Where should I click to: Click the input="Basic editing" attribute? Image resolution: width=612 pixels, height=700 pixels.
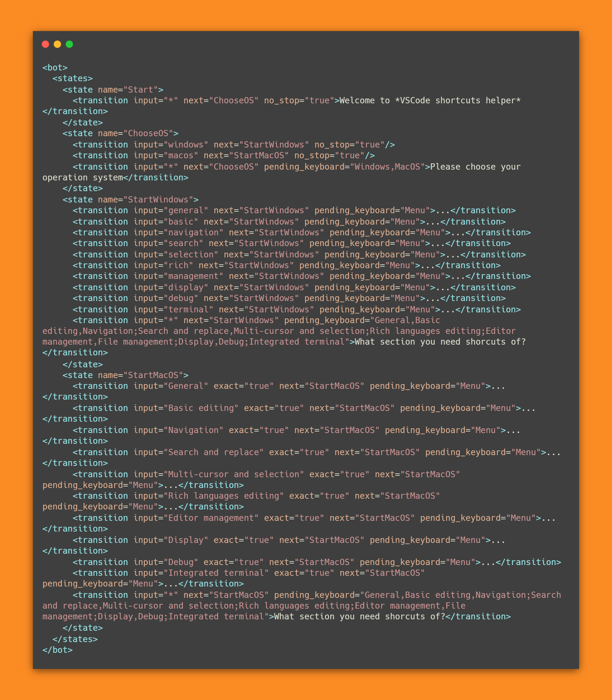pyautogui.click(x=186, y=408)
